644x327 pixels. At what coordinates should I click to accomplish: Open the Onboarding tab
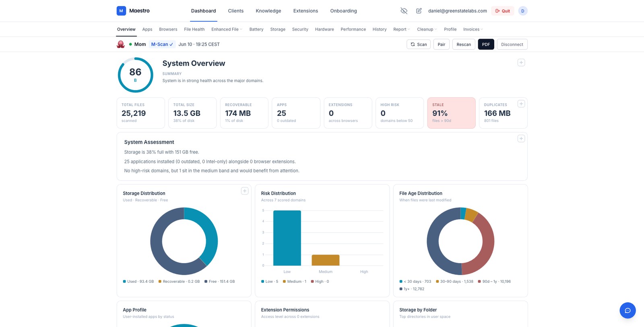coord(344,11)
